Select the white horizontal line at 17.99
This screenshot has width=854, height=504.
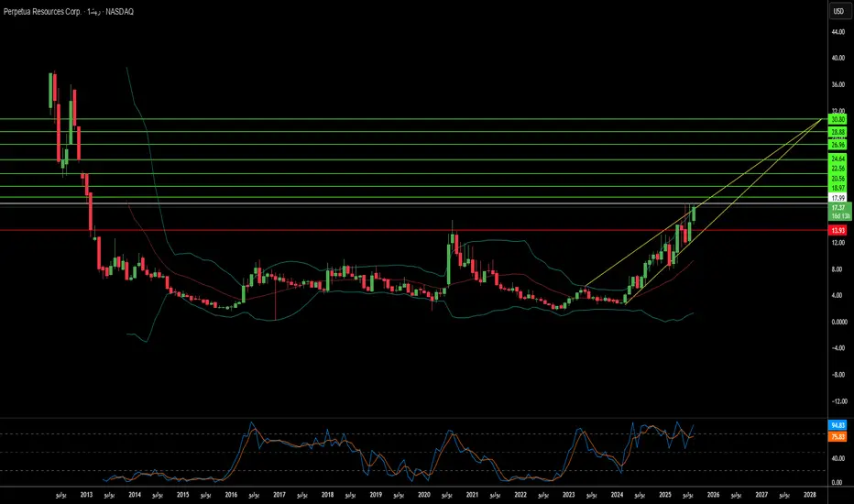[414, 203]
